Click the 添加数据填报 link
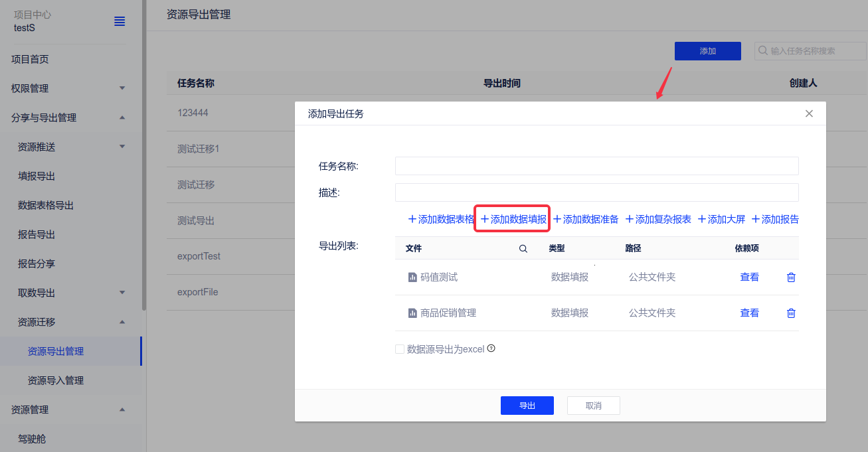 pos(513,219)
